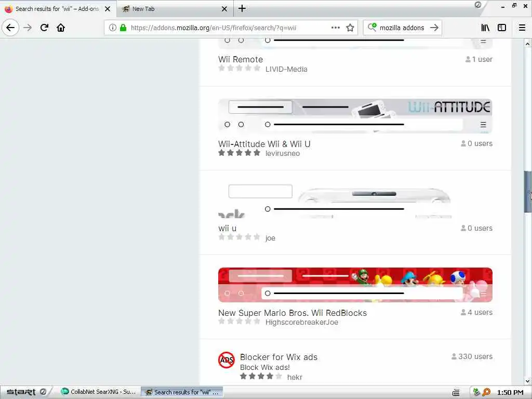Open the on-screen keyboard tray icon

tap(456, 392)
